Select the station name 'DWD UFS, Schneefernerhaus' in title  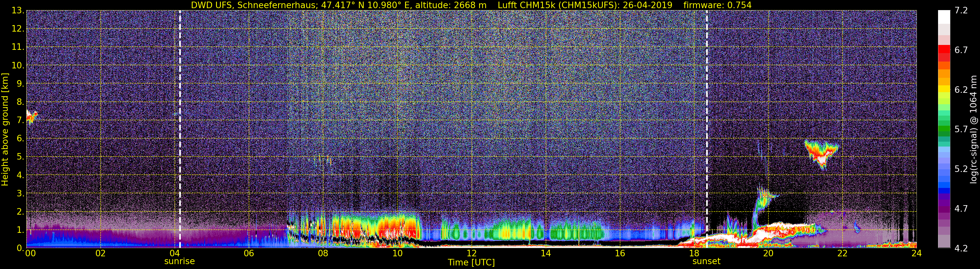point(253,5)
